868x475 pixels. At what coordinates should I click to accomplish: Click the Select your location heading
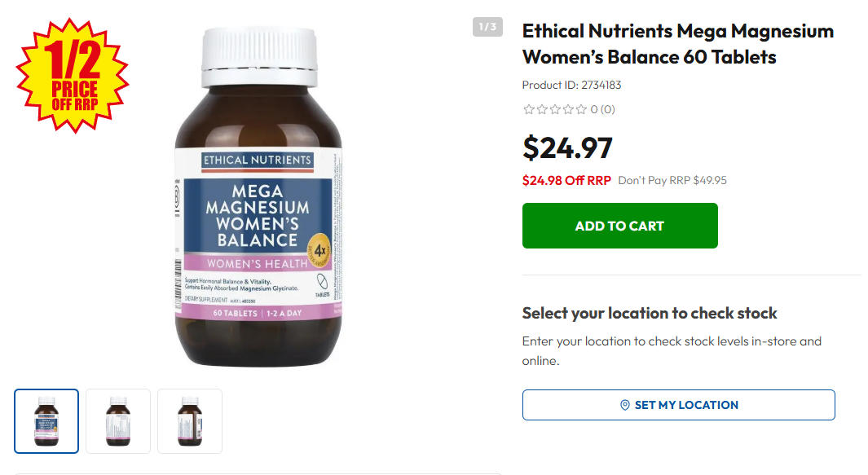649,313
